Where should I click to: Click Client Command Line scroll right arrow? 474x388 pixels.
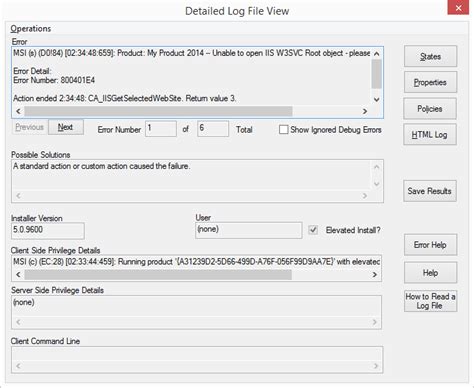click(376, 366)
